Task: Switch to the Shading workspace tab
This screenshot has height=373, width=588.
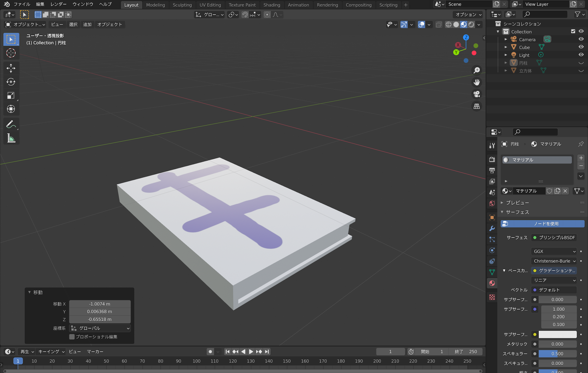Action: pos(272,5)
